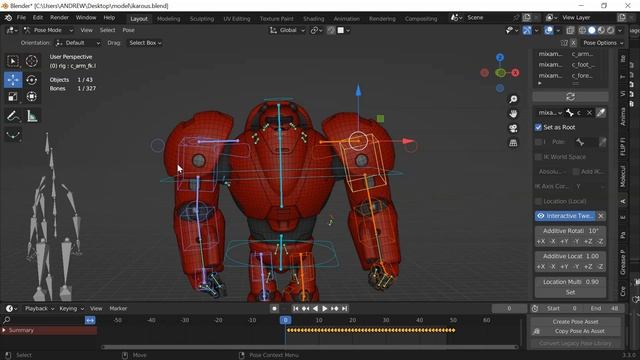Click the bone eyedropper picker icon
Screen dimensions: 640x360
point(600,113)
